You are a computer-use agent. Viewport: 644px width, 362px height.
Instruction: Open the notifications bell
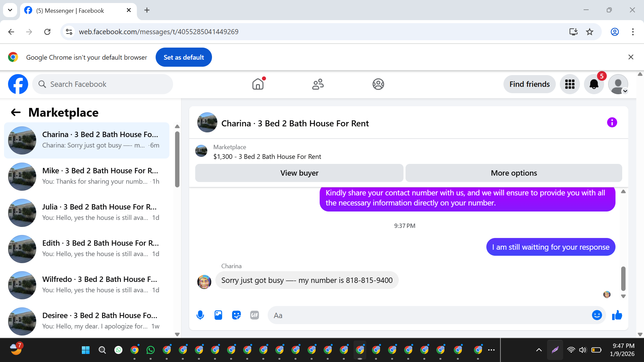coord(594,84)
